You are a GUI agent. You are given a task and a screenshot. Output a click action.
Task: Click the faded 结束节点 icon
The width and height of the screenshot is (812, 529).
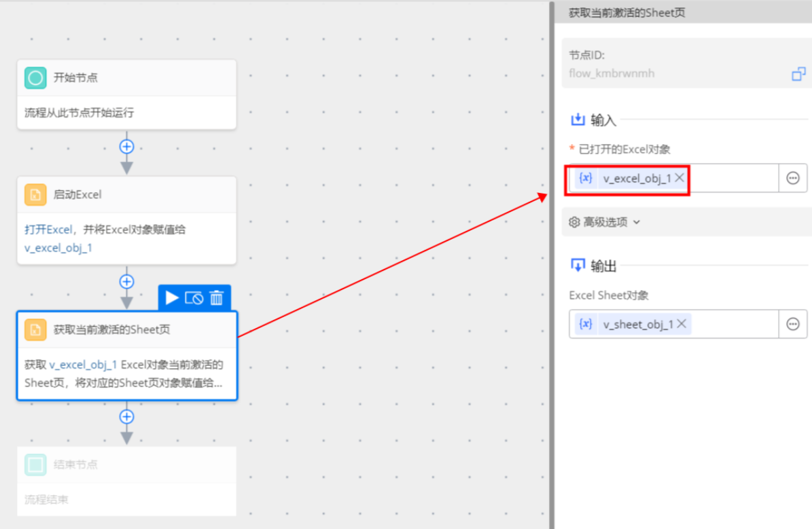coord(35,464)
